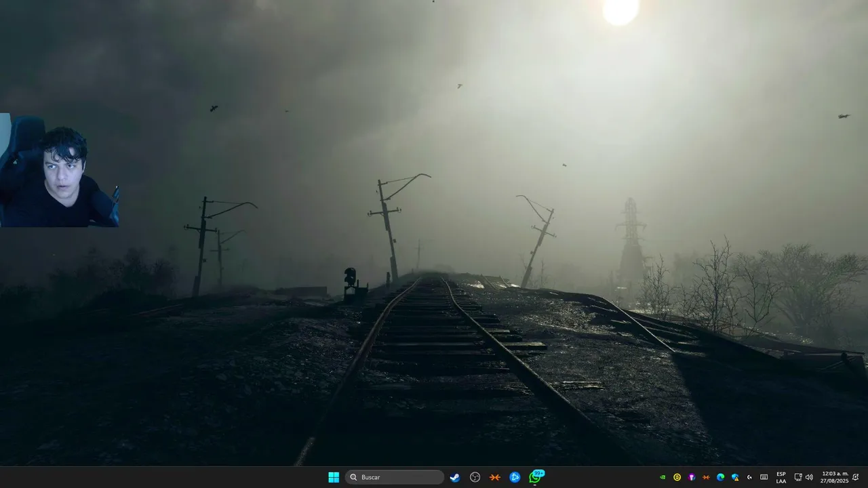Viewport: 868px width, 488px height.
Task: Click the webcam overlay thumbnail
Action: coord(60,170)
